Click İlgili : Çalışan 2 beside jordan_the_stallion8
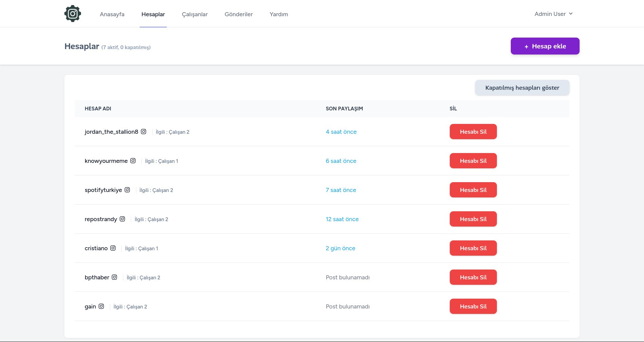Viewport: 644px width, 342px height. click(x=173, y=132)
